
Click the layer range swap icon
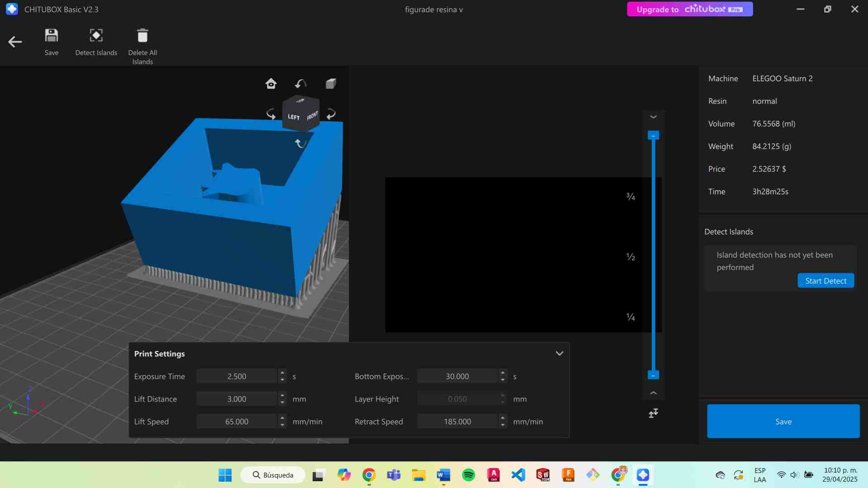coord(653,413)
